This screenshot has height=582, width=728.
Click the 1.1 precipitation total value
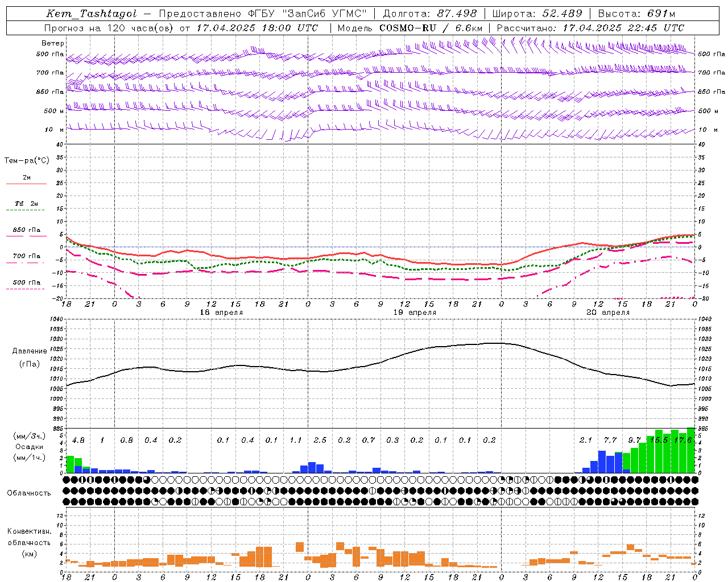[x=296, y=440]
